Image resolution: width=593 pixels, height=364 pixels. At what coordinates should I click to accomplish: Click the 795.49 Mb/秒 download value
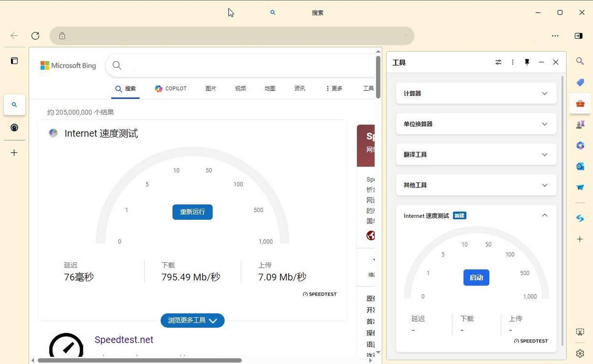[191, 277]
